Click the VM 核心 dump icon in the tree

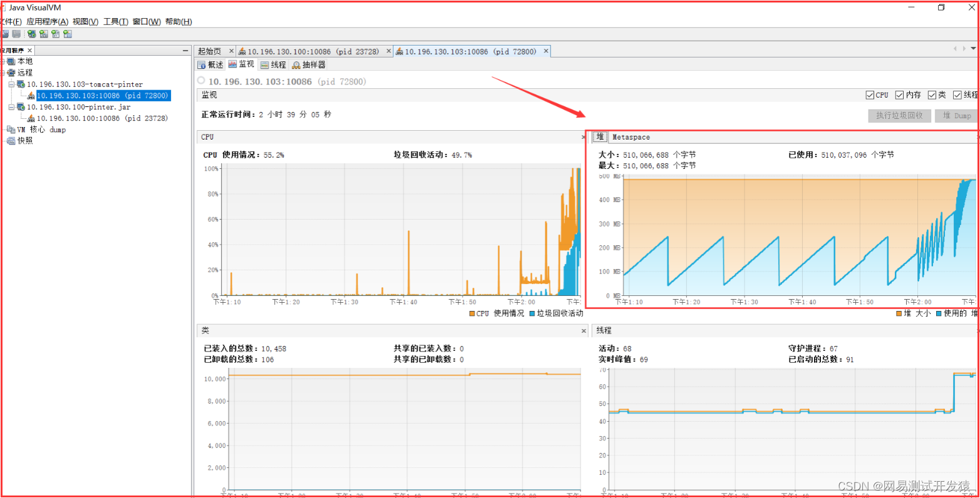[x=11, y=130]
